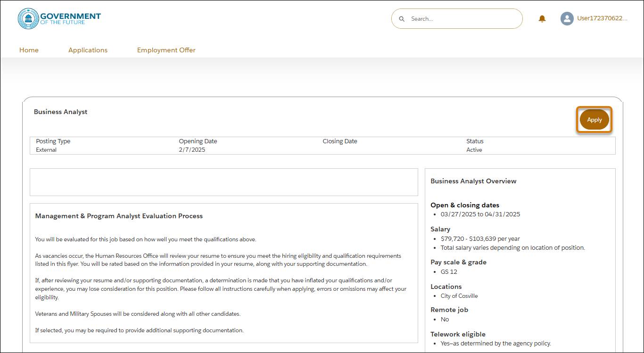Switch to the Applications tab
Image resolution: width=644 pixels, height=353 pixels.
88,50
